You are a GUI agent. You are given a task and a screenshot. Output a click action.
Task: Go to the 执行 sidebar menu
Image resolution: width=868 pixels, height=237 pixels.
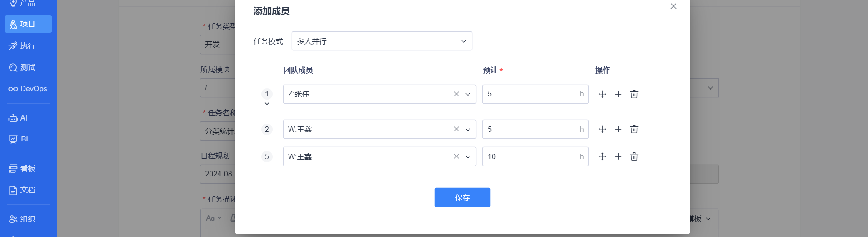tap(28, 46)
